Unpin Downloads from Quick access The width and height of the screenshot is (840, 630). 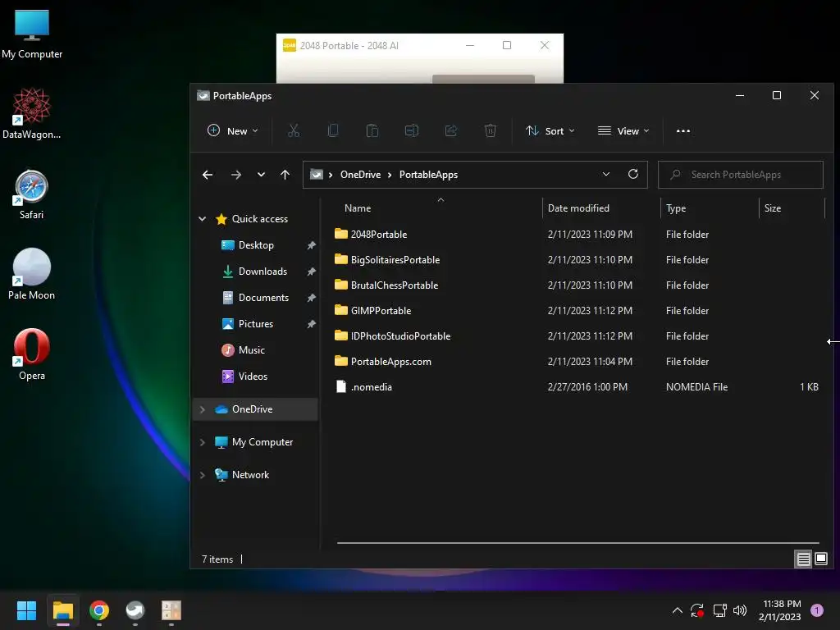coord(311,272)
